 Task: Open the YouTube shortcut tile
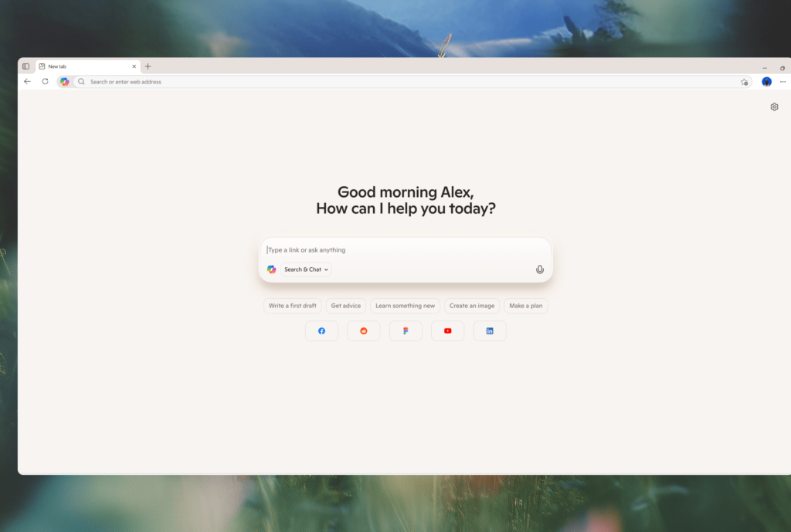point(447,330)
